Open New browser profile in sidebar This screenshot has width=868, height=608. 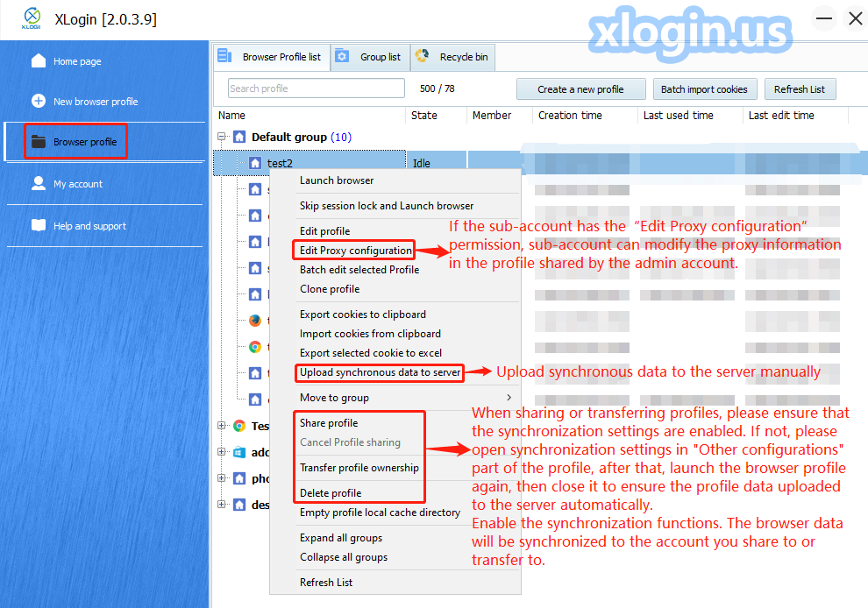pyautogui.click(x=96, y=102)
